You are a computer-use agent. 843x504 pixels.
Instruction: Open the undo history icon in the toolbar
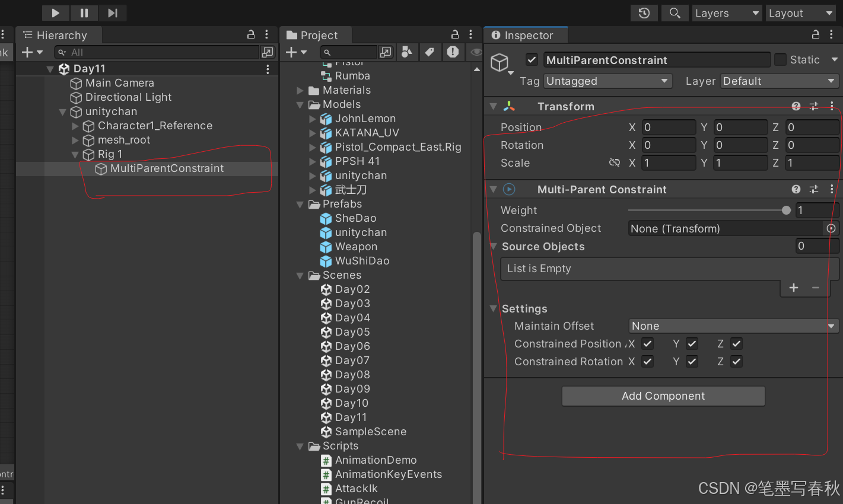pos(644,12)
